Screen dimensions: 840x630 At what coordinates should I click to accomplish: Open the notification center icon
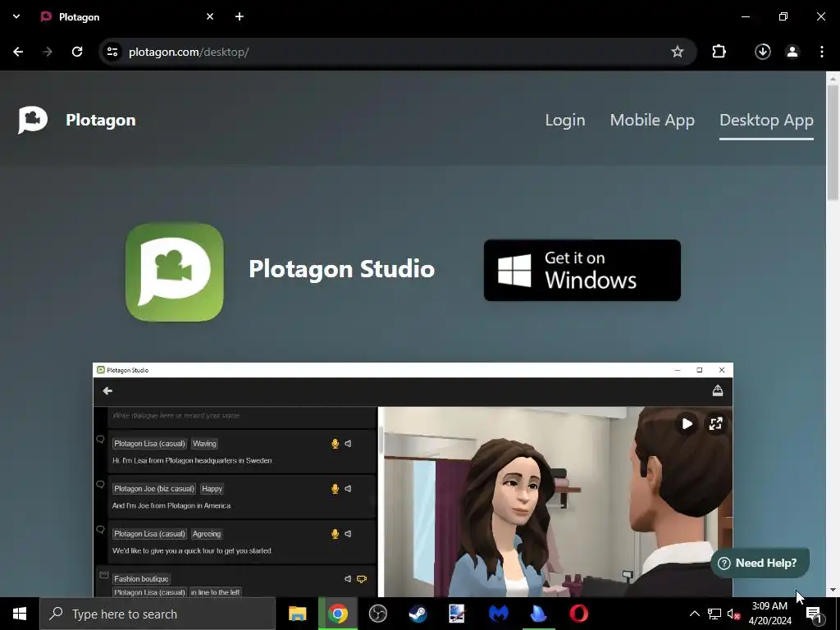tap(813, 614)
